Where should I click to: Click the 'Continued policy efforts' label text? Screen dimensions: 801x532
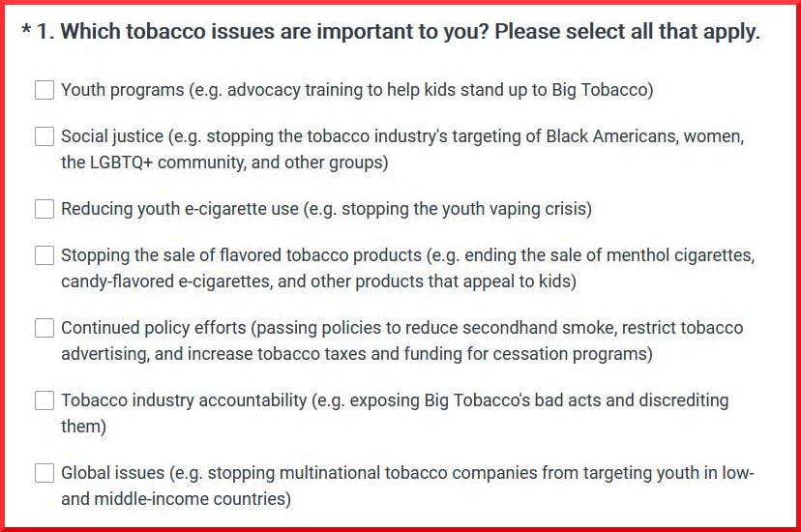click(x=154, y=328)
